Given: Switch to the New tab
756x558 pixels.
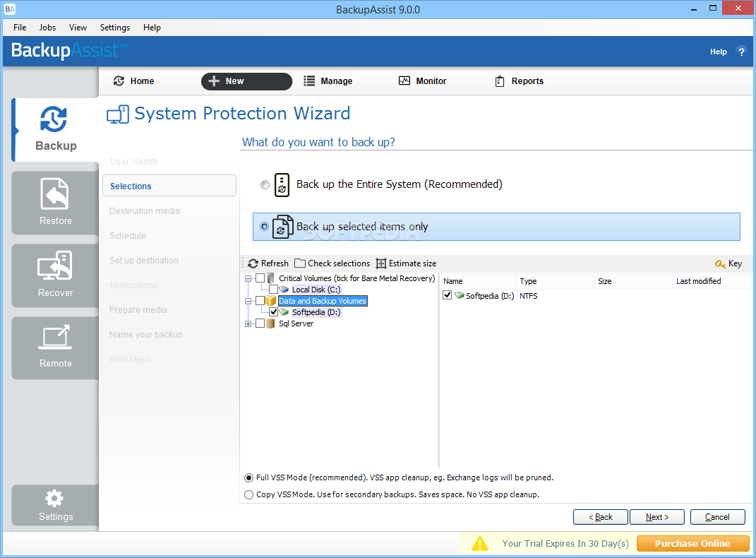Looking at the screenshot, I should pos(246,81).
